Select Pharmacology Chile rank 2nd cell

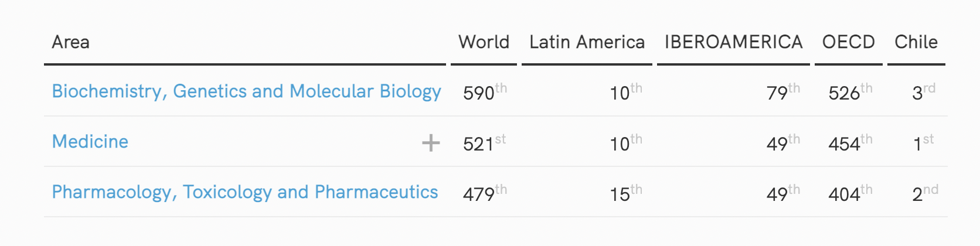[x=925, y=193]
